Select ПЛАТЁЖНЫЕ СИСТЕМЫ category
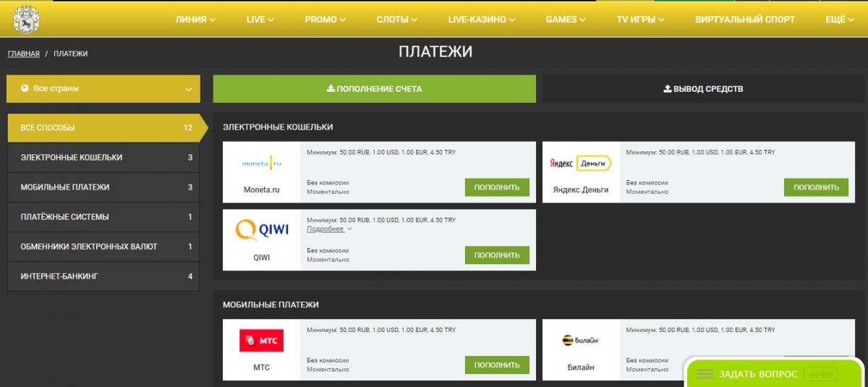The width and height of the screenshot is (868, 387). click(103, 217)
